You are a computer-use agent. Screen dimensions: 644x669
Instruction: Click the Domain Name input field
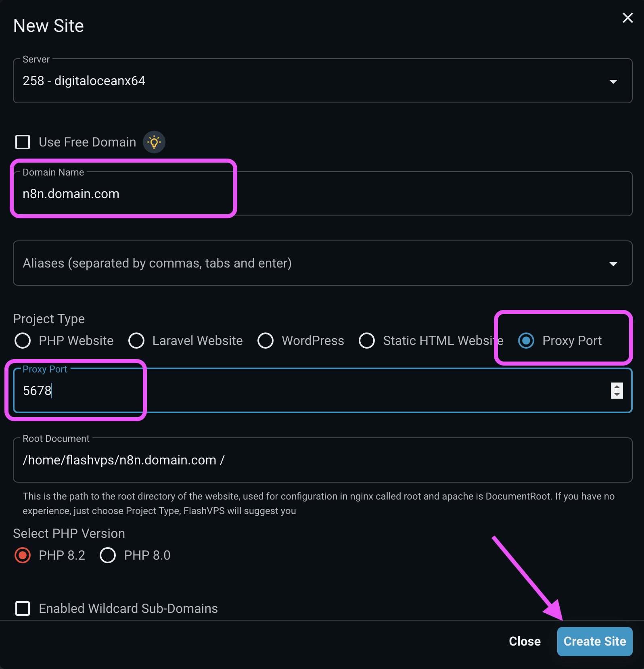pos(323,194)
